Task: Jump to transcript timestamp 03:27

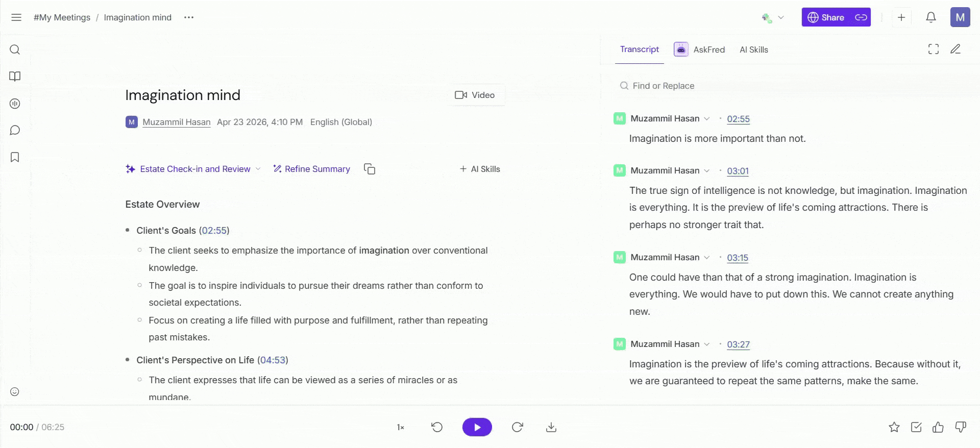Action: point(738,344)
